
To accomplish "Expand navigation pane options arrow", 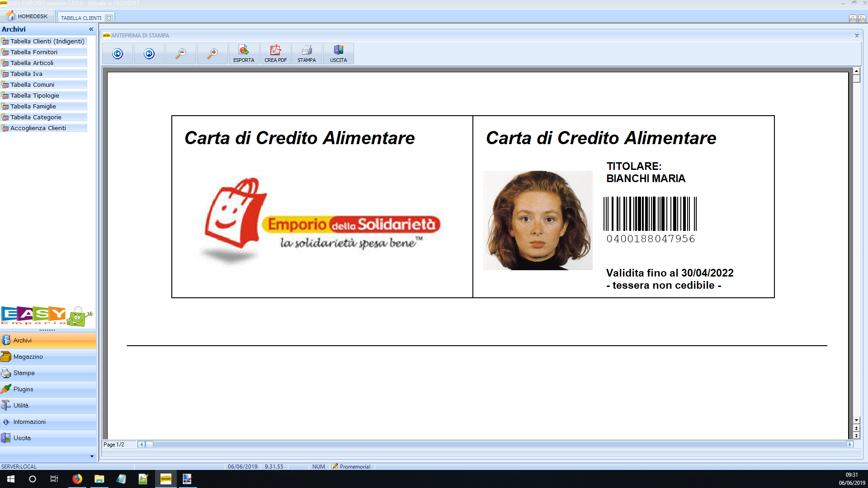I will pyautogui.click(x=92, y=456).
